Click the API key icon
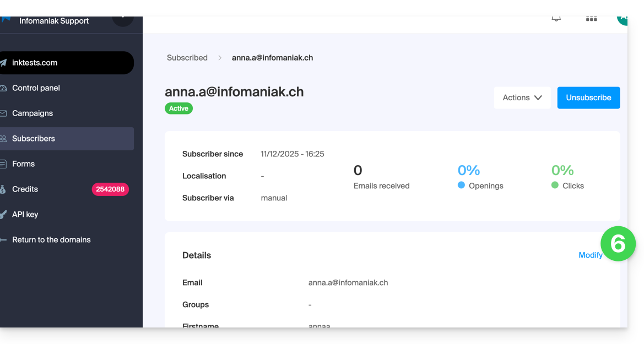 pos(3,214)
